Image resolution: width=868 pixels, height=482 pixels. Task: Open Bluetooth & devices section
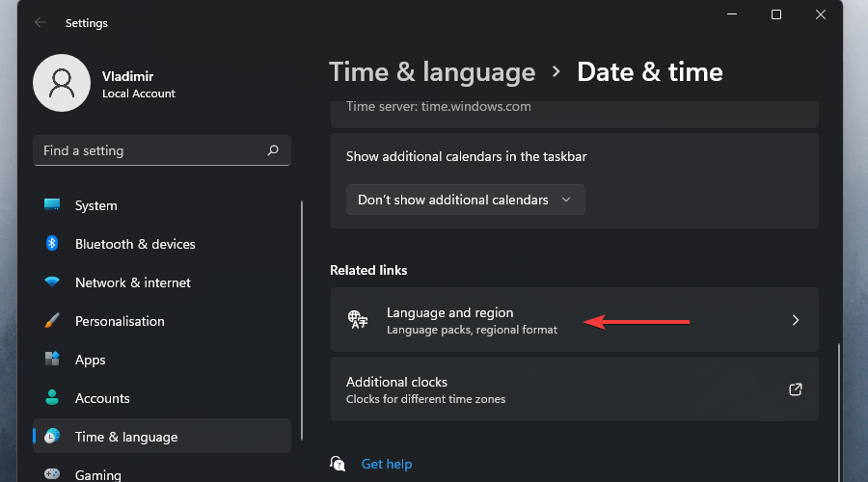[135, 244]
